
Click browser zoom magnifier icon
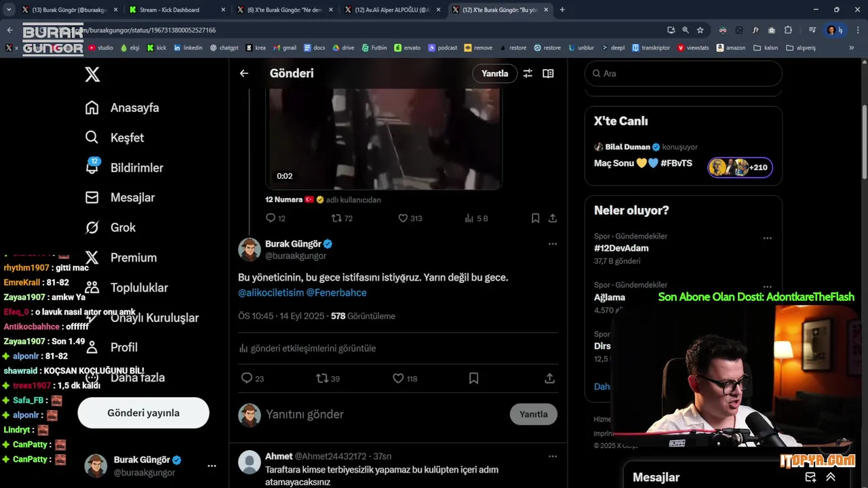click(685, 30)
